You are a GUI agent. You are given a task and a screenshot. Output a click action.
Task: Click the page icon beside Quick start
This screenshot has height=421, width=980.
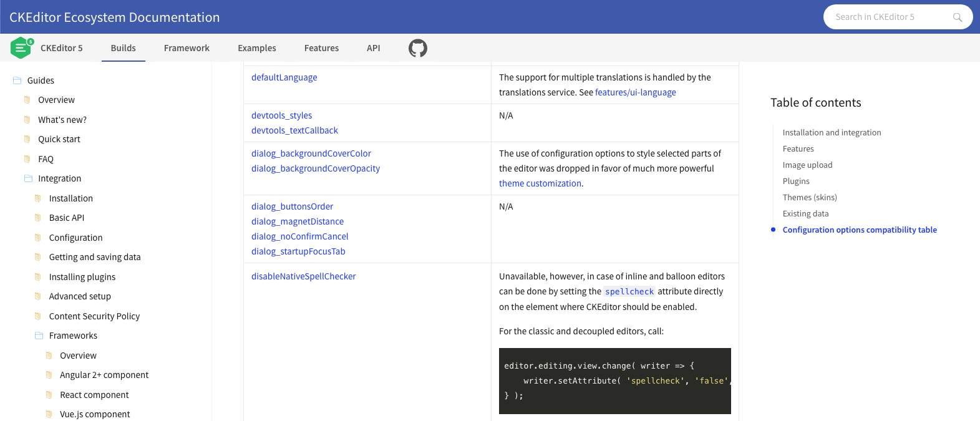(27, 139)
